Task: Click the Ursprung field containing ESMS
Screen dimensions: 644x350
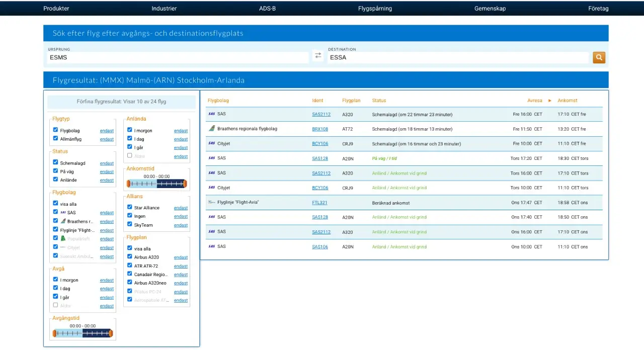Action: (178, 57)
